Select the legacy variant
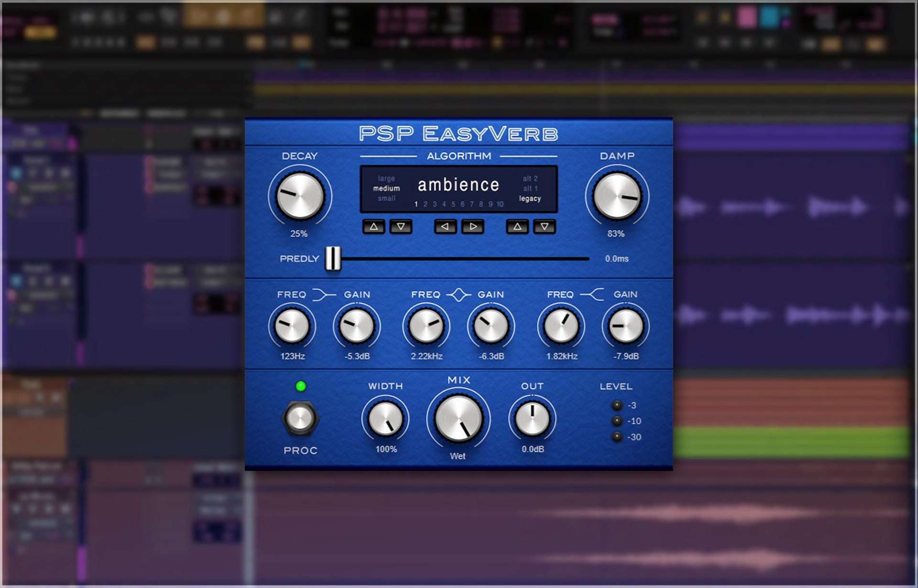Screen dimensions: 918x588 530,198
